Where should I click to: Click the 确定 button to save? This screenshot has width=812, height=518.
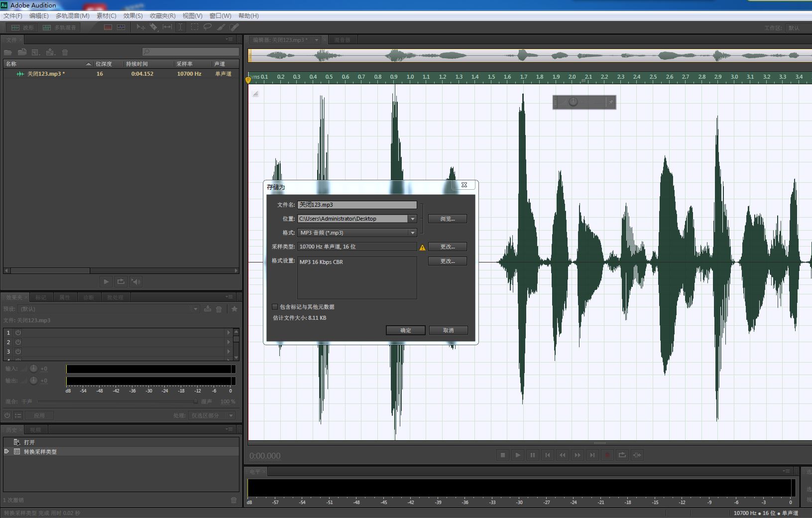[405, 330]
